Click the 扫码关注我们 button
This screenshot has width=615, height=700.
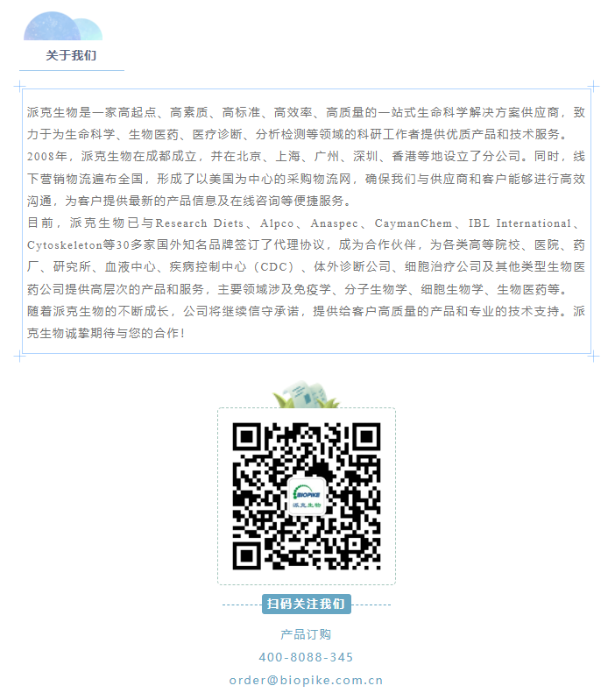306,604
